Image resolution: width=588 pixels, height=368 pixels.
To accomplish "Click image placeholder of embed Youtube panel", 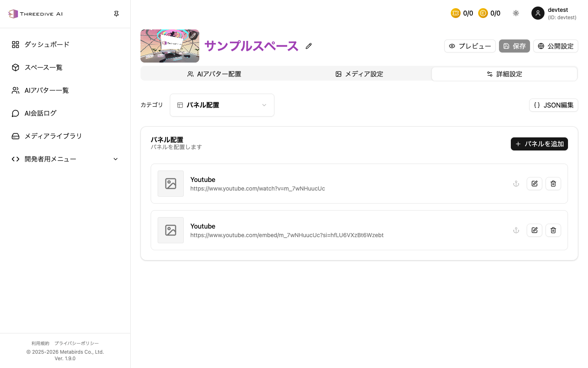I will [171, 230].
